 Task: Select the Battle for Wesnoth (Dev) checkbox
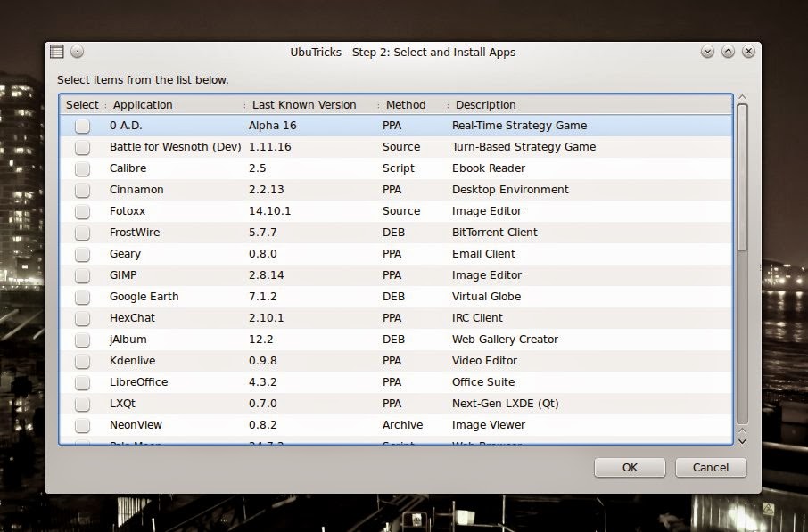82,147
